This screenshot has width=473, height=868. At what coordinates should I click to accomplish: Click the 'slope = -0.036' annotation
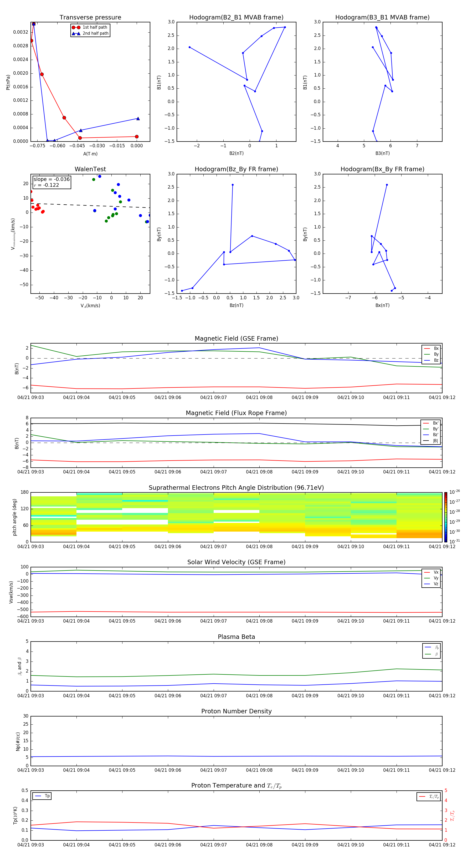tap(52, 179)
